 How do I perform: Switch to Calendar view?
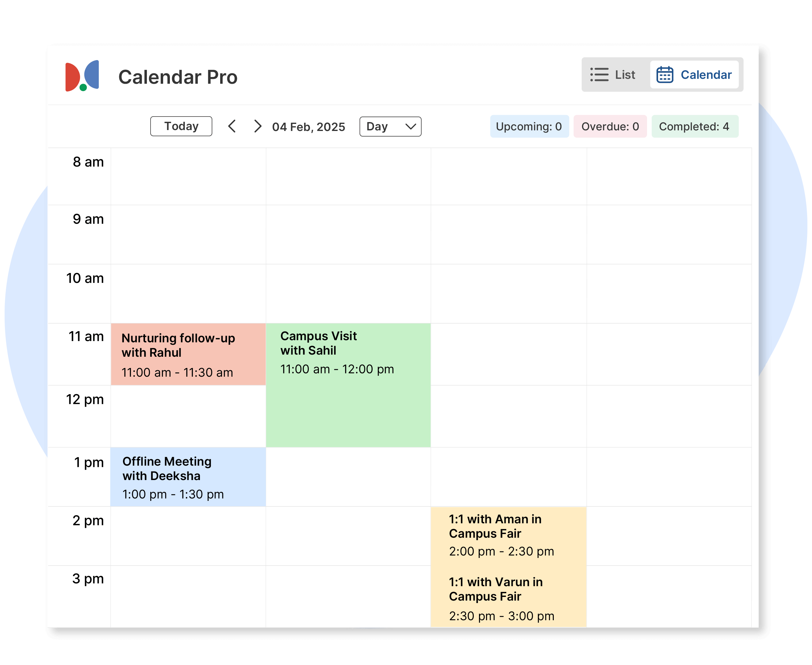695,75
